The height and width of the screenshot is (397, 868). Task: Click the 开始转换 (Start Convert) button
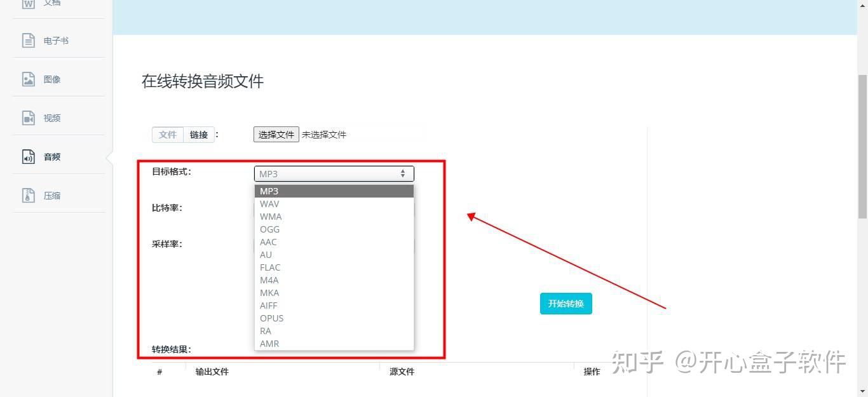point(565,303)
